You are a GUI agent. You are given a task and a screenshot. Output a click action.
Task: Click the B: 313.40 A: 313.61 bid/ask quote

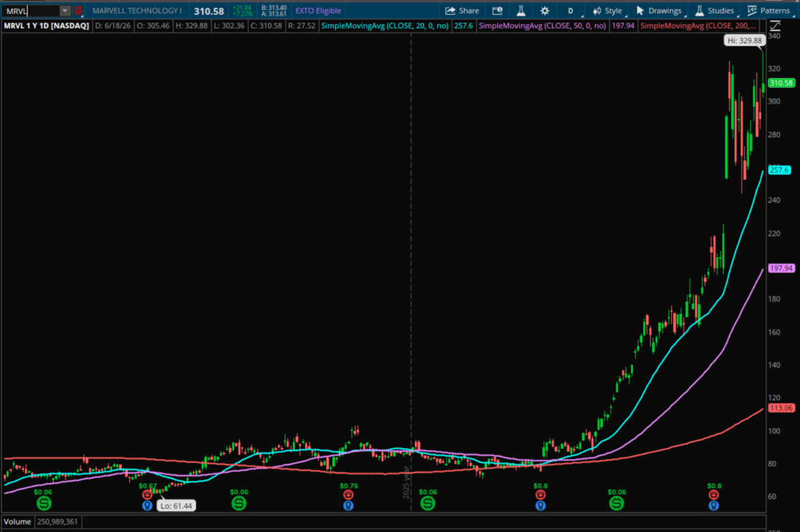pyautogui.click(x=274, y=11)
